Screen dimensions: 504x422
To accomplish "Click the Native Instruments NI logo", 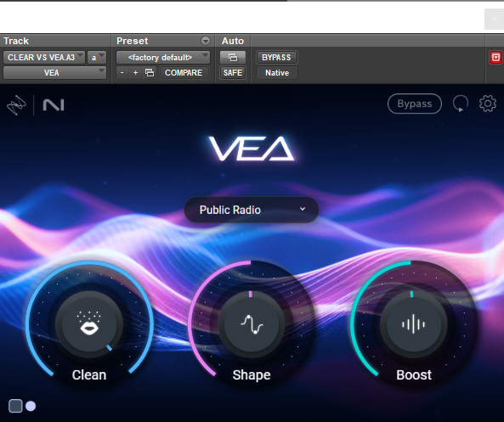I will (x=54, y=105).
